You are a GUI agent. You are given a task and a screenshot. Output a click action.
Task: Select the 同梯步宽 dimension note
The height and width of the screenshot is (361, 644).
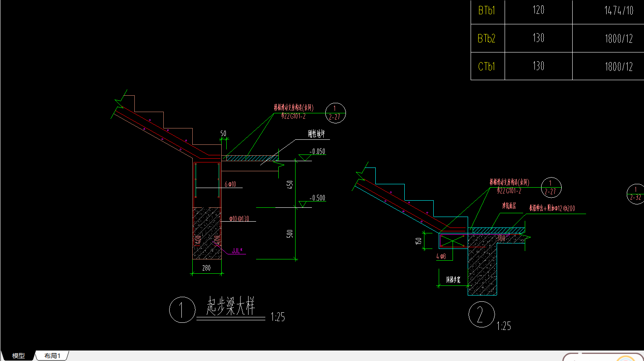[x=453, y=280]
